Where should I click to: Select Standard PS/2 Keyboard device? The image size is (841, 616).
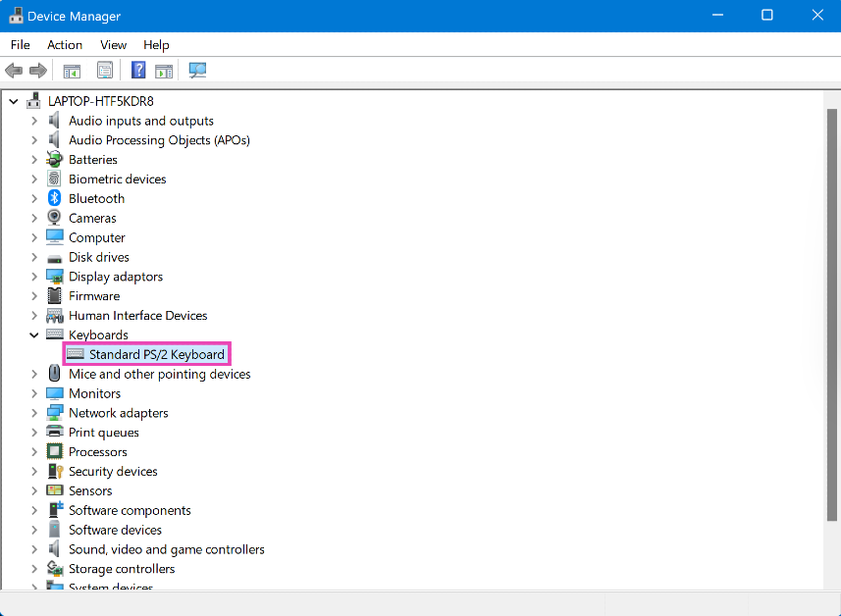coord(156,354)
